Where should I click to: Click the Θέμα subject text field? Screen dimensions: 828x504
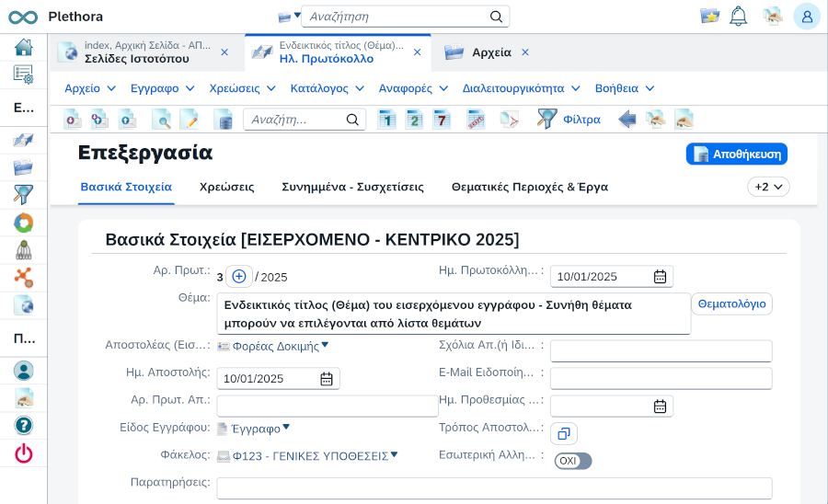tap(454, 314)
